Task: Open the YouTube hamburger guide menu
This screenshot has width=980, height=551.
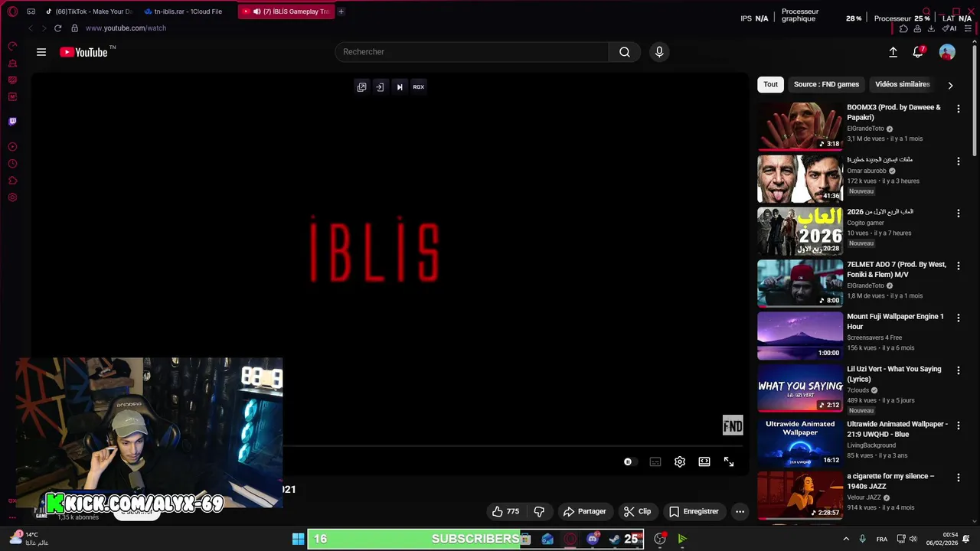Action: pos(41,52)
